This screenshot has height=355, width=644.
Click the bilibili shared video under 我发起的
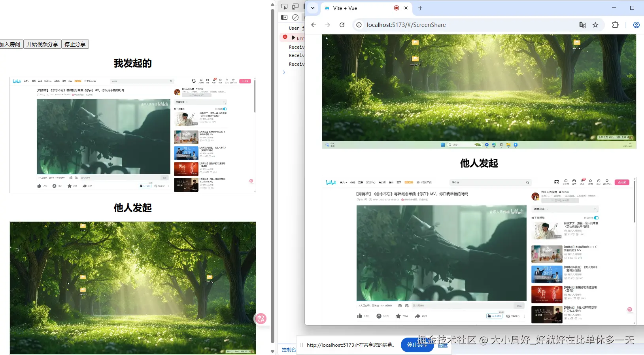[133, 135]
